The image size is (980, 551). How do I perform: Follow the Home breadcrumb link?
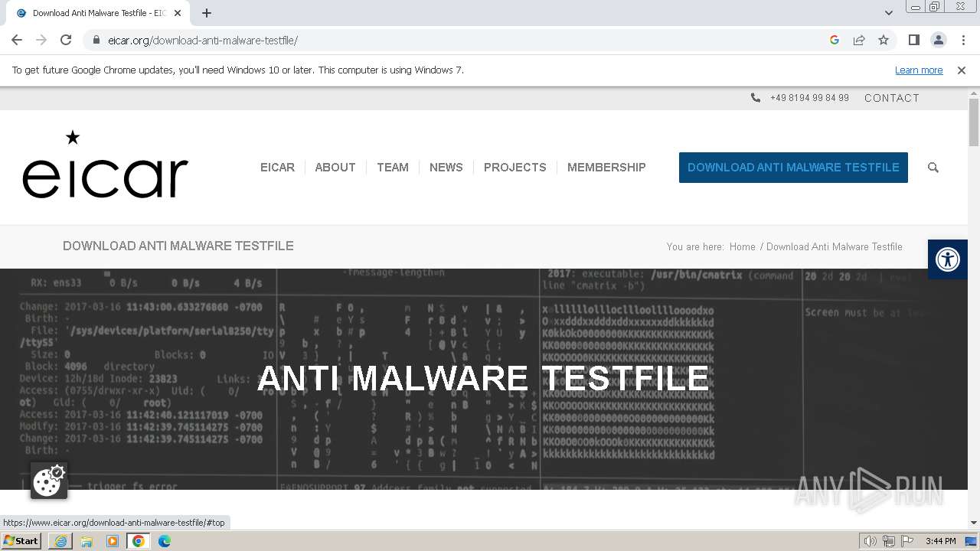pyautogui.click(x=743, y=246)
